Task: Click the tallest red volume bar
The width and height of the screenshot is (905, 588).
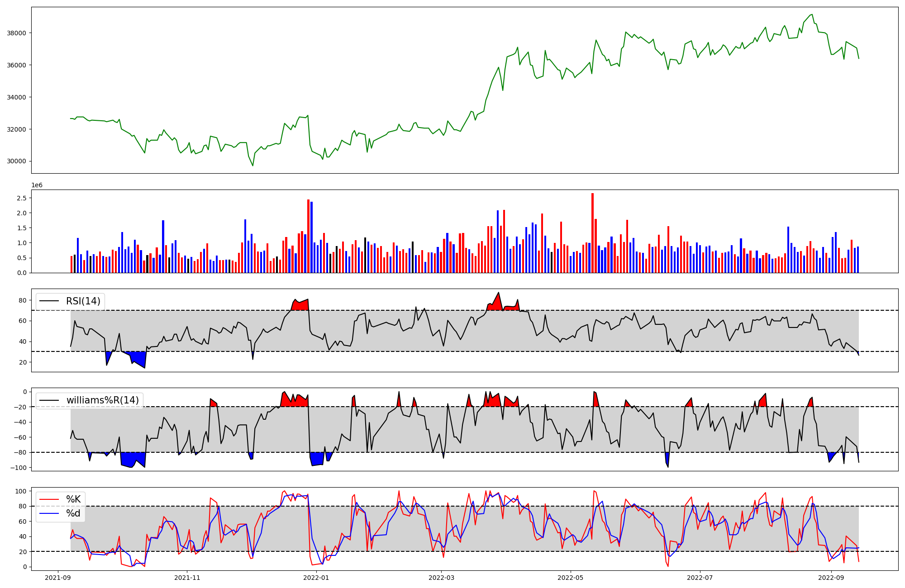Action: 592,233
